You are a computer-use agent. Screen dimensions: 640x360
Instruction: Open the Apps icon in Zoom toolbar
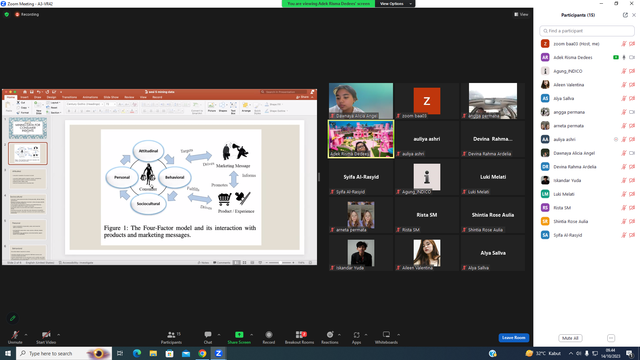click(x=356, y=335)
